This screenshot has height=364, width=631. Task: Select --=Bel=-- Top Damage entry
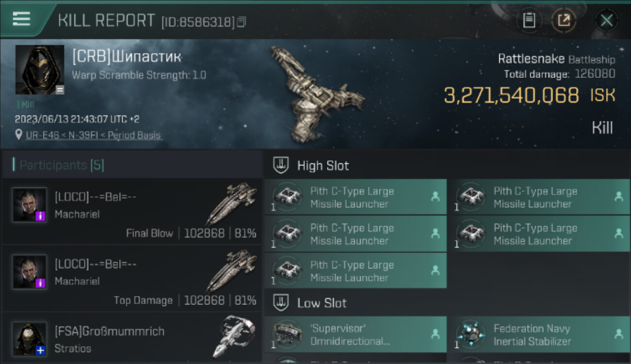[x=132, y=279]
